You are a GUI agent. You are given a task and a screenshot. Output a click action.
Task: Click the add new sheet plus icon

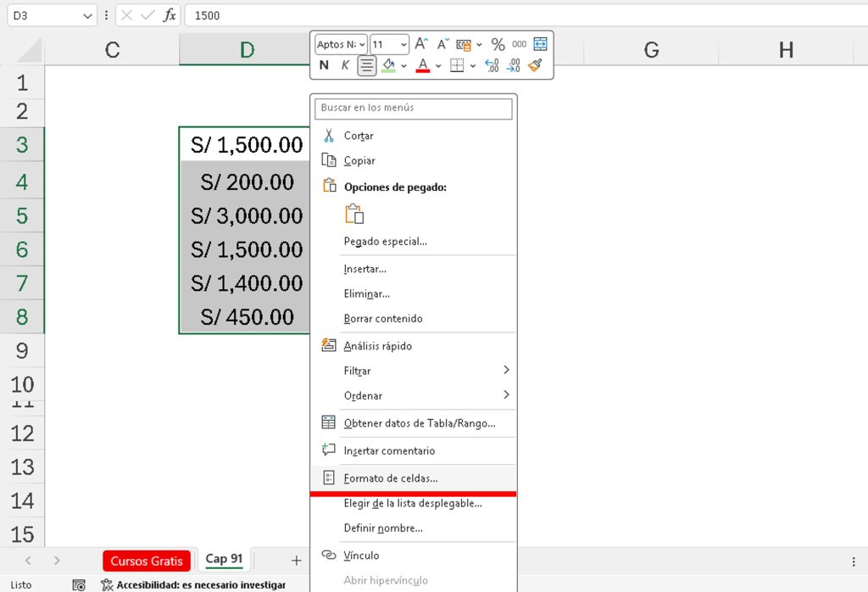tap(296, 561)
